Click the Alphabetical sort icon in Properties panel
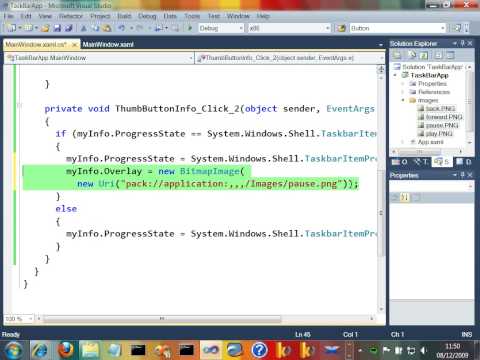480x360 pixels. tap(405, 198)
